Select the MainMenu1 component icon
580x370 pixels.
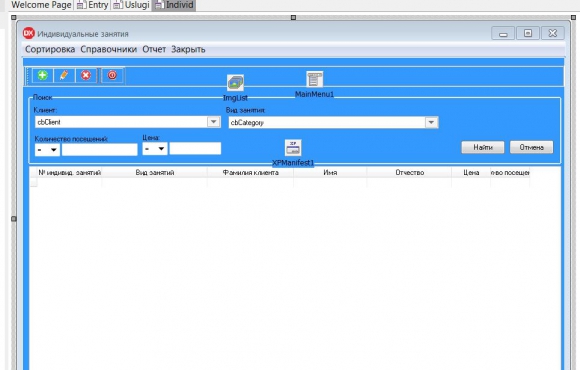[314, 79]
